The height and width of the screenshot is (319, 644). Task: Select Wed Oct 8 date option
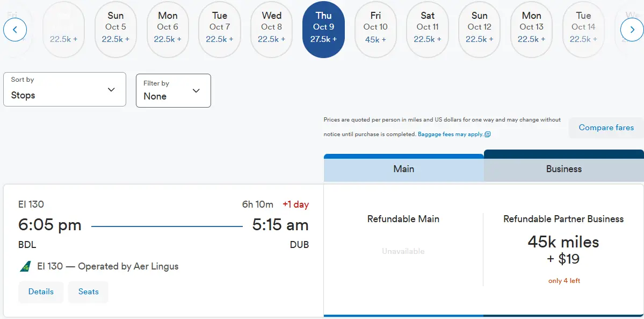click(x=271, y=29)
